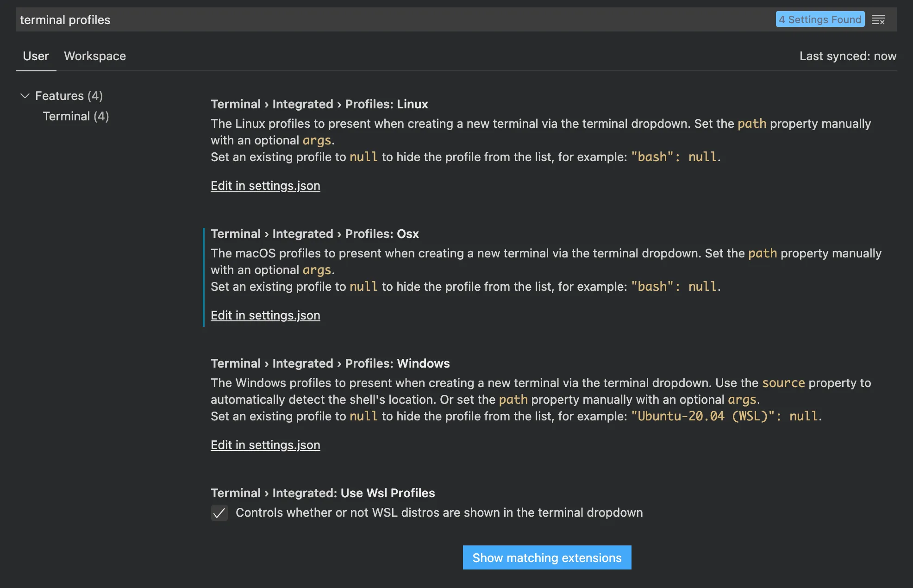Image resolution: width=913 pixels, height=588 pixels.
Task: Click the WSL distros checkbox description text
Action: click(x=439, y=513)
